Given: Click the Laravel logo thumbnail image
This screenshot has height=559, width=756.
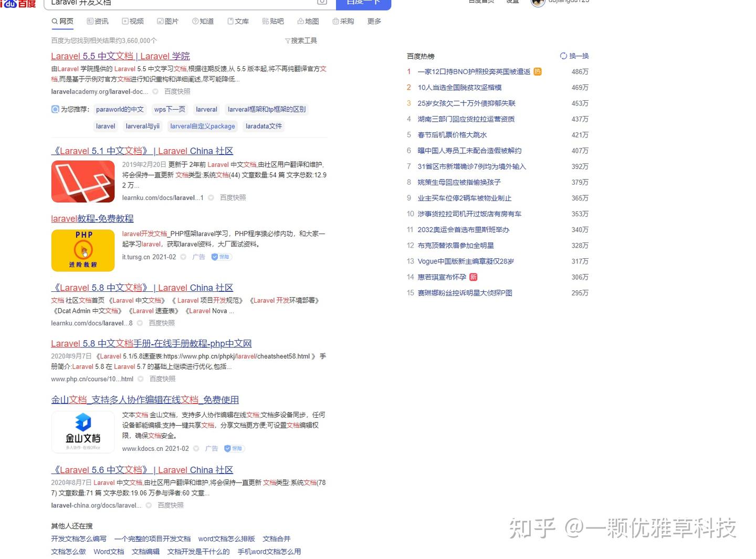Looking at the screenshot, I should [x=82, y=181].
